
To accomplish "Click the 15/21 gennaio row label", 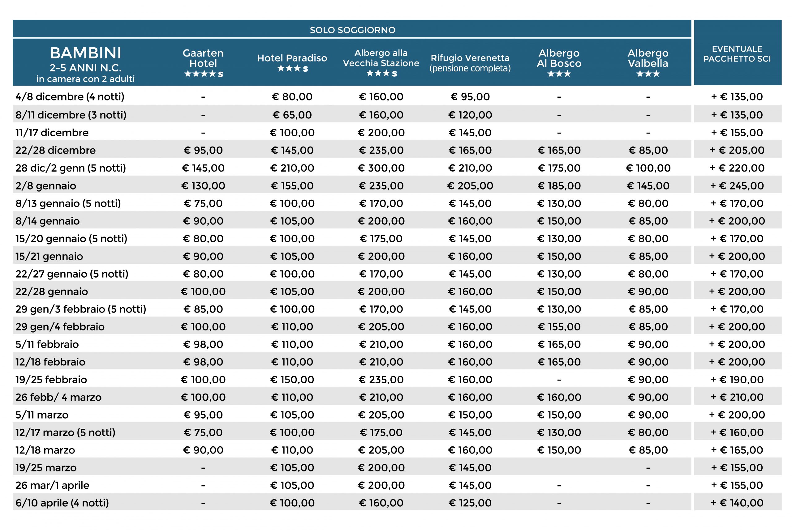I will tap(49, 257).
